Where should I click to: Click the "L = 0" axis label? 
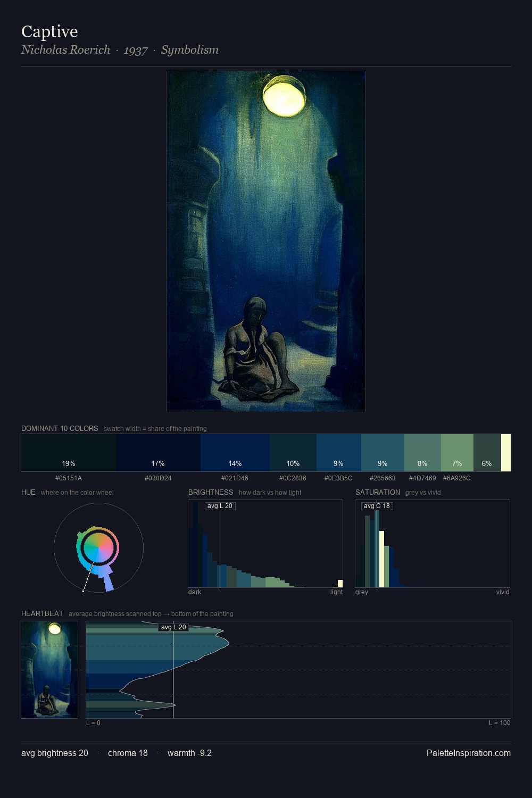pos(93,722)
